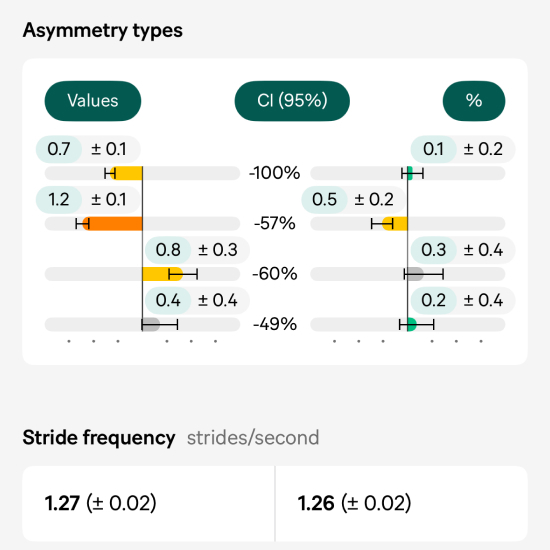Viewport: 550px width, 550px height.
Task: Click the 0.8 ± 0.3 value badge
Action: (x=197, y=250)
